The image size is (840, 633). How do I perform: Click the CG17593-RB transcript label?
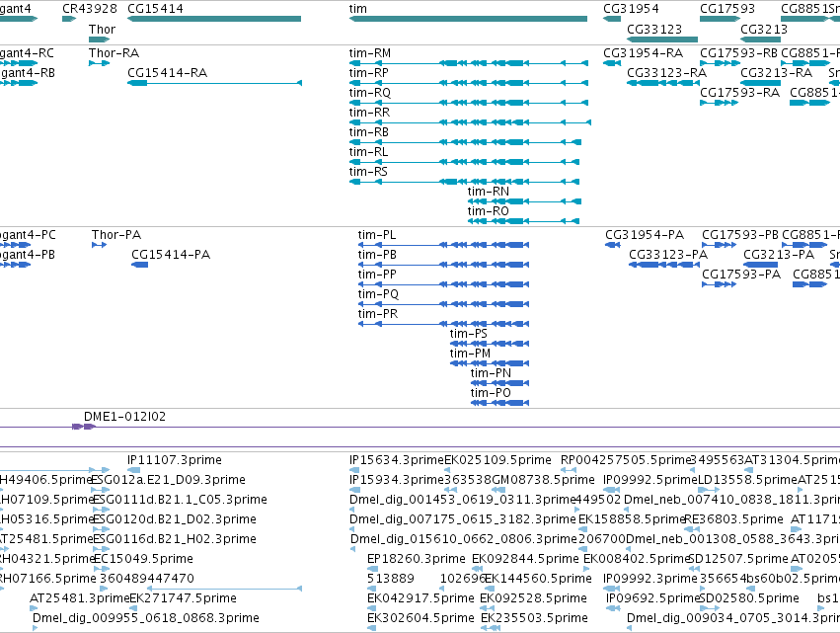(738, 53)
